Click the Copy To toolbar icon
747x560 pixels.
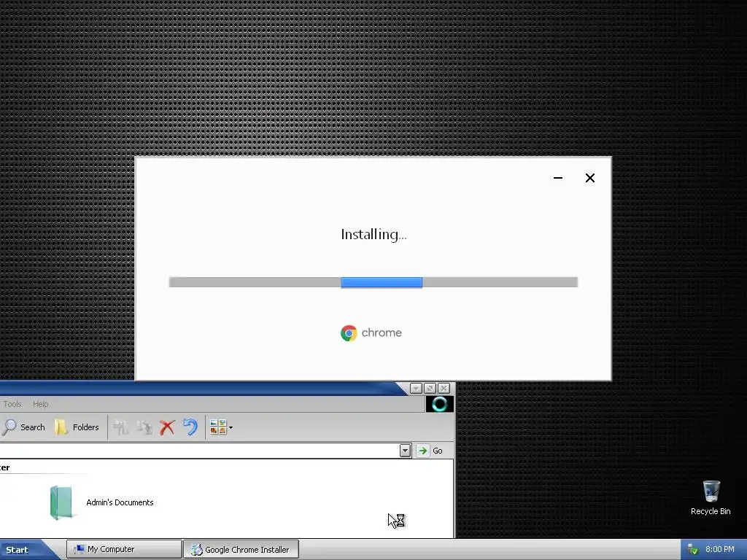144,427
